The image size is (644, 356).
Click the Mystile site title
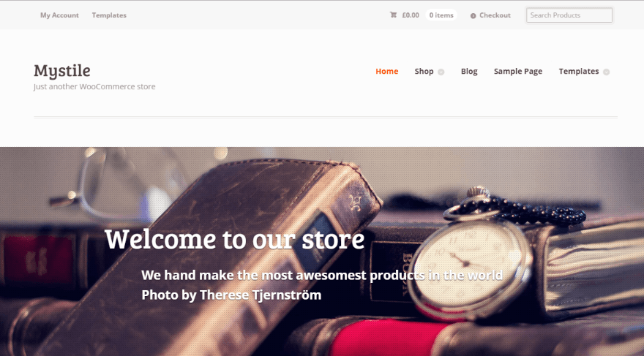click(x=62, y=71)
